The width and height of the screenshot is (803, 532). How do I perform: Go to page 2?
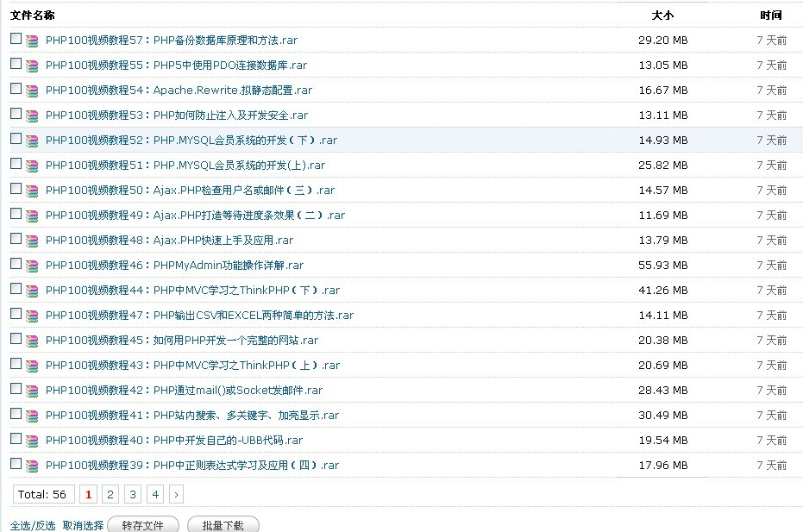pos(110,494)
